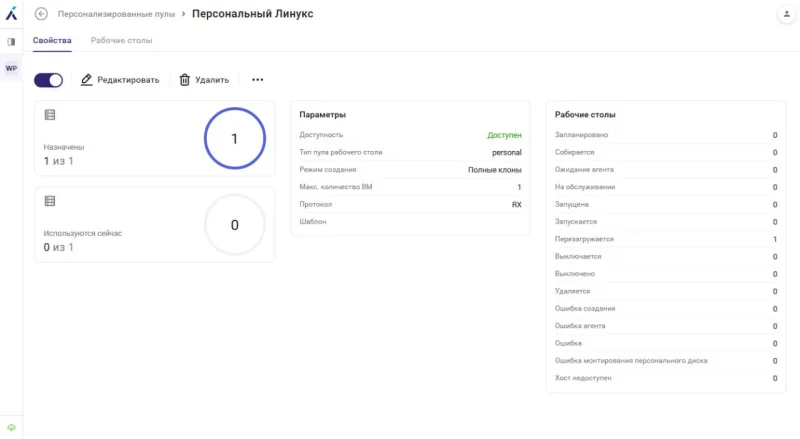
Task: Click the green status icon at sidebar bottom
Action: pos(11,428)
